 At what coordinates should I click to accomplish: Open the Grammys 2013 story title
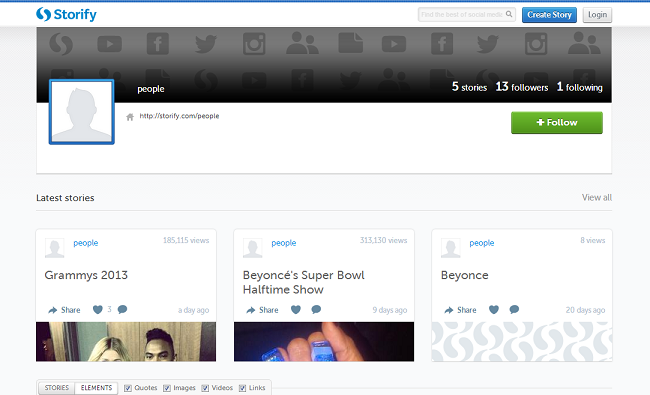86,275
